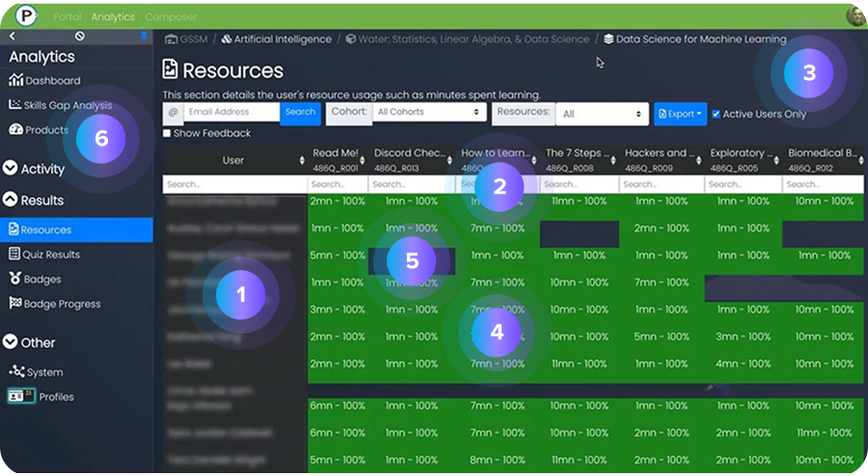Click the blue pin icon in sidebar header
Image resolution: width=868 pixels, height=476 pixels.
coord(145,36)
